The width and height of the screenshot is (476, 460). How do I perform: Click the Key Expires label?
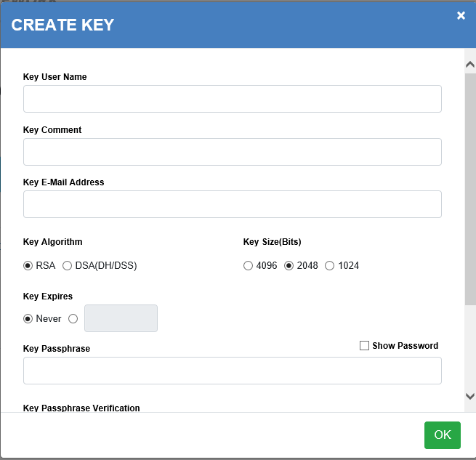[48, 296]
